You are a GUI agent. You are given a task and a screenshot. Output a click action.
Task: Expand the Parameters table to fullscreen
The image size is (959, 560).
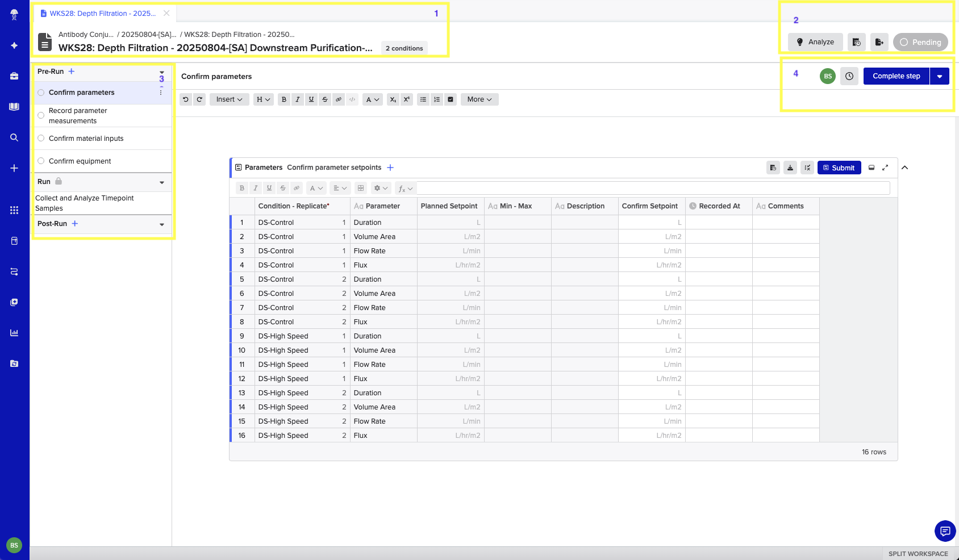[885, 168]
